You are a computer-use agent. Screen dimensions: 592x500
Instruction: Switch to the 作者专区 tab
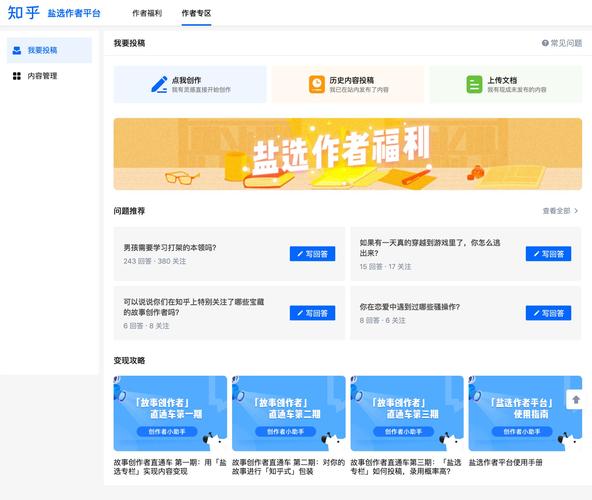pos(196,13)
